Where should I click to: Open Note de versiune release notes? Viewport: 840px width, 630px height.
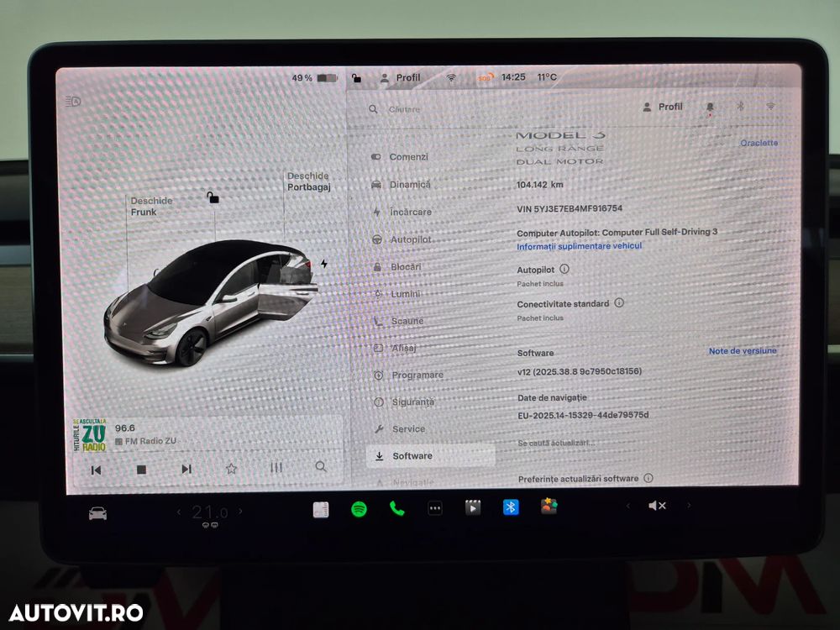click(x=743, y=351)
